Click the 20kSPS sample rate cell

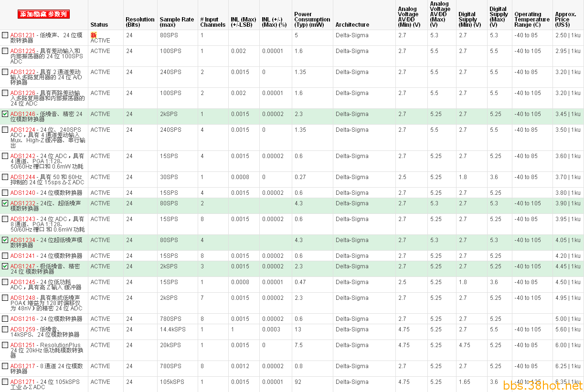point(170,345)
